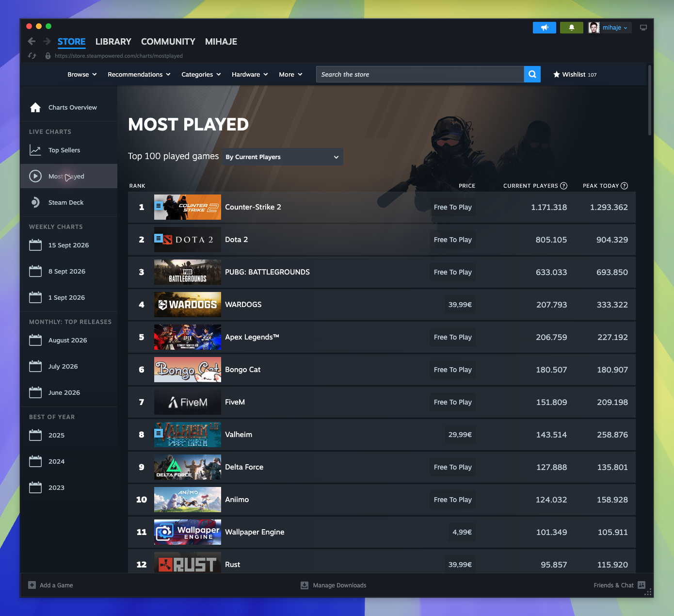Click the Top Sellers chart icon
Screen dimensions: 674x616
(35, 150)
